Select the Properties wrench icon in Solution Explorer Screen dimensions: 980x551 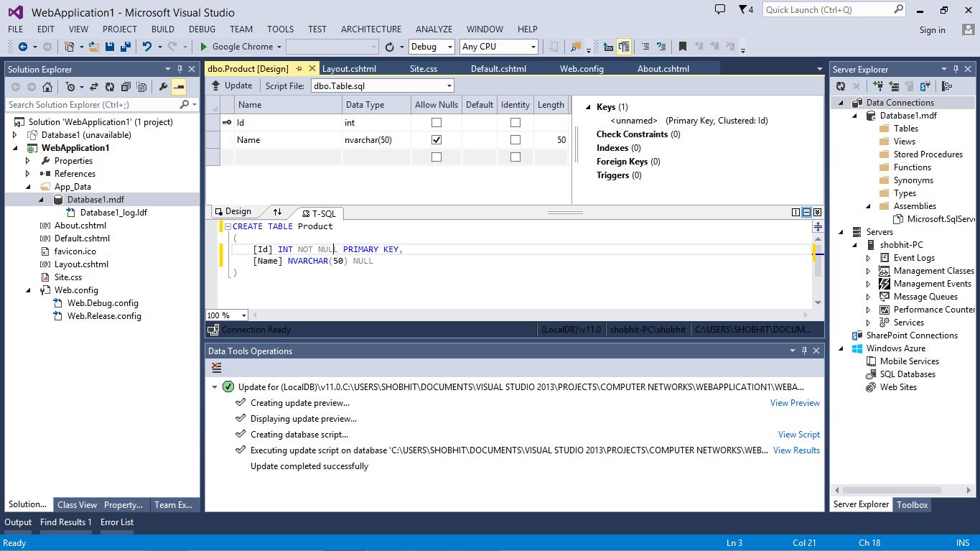[163, 85]
